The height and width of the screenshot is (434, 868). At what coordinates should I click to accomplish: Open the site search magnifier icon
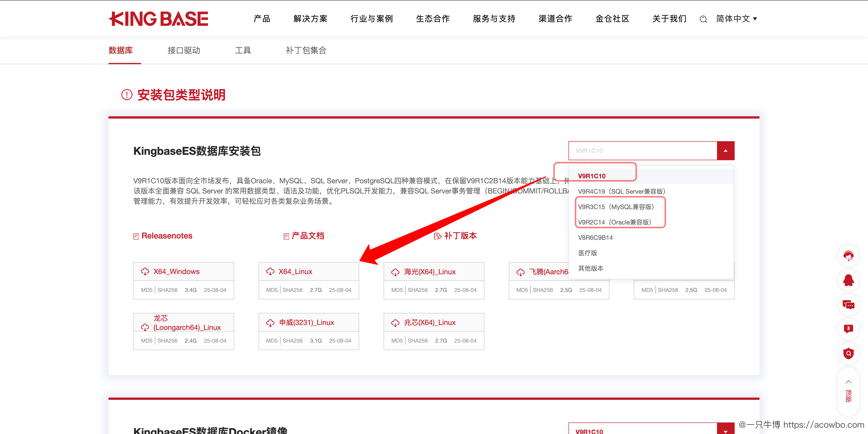[x=703, y=19]
